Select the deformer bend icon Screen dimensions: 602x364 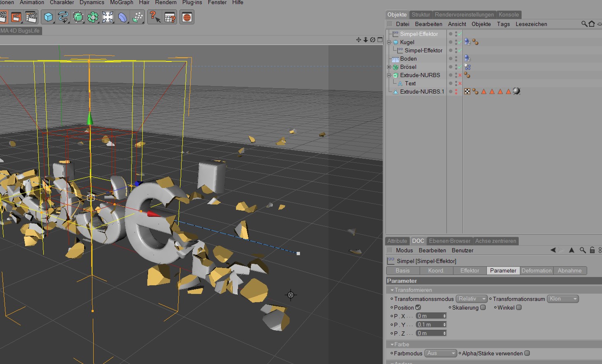pos(123,17)
